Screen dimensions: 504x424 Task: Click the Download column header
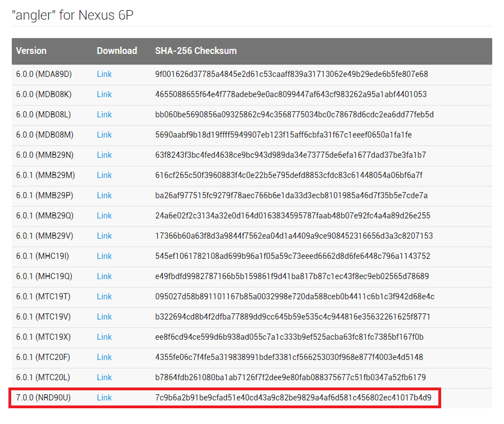117,51
